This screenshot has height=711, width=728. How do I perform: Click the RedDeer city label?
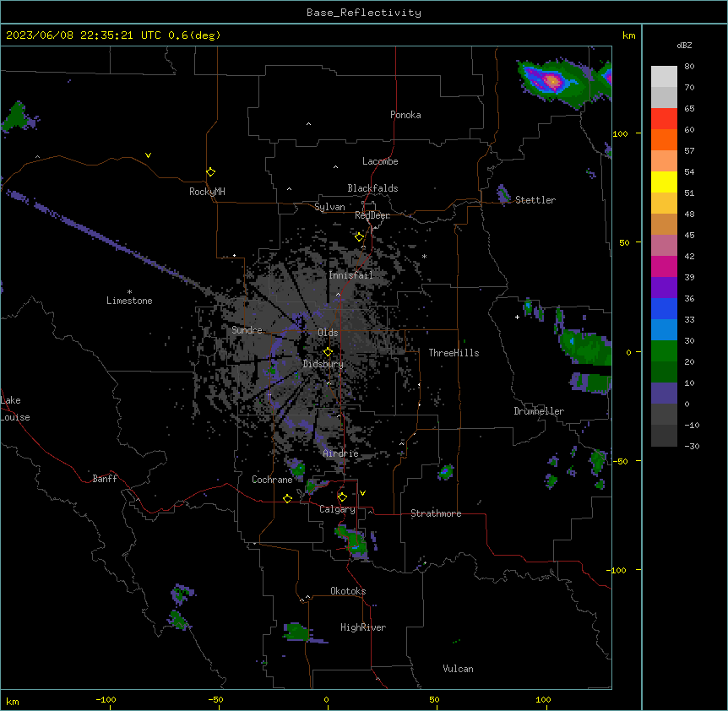pos(372,215)
